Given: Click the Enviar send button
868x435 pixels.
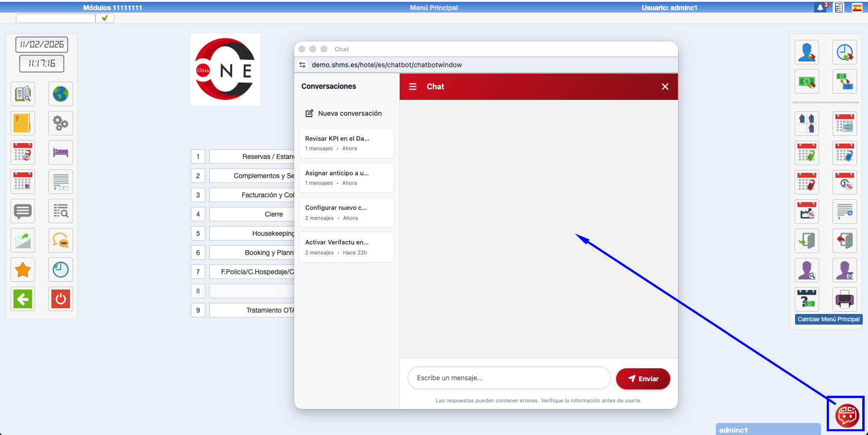Looking at the screenshot, I should pyautogui.click(x=643, y=379).
